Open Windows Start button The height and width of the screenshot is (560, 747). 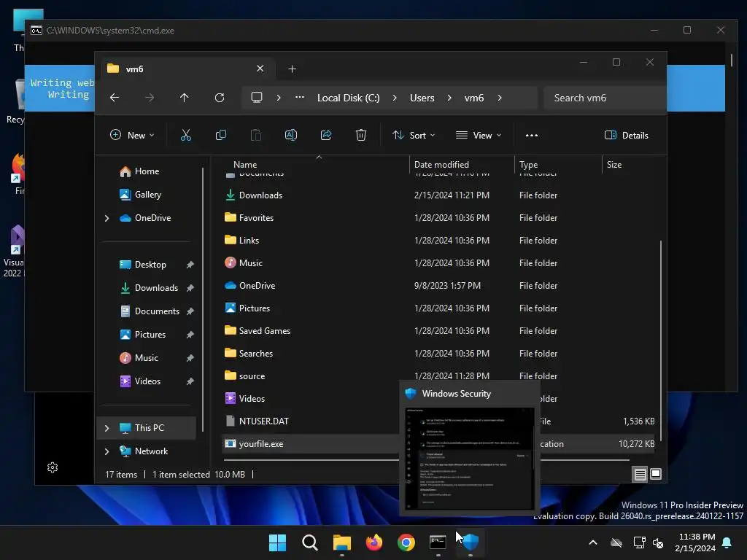277,542
